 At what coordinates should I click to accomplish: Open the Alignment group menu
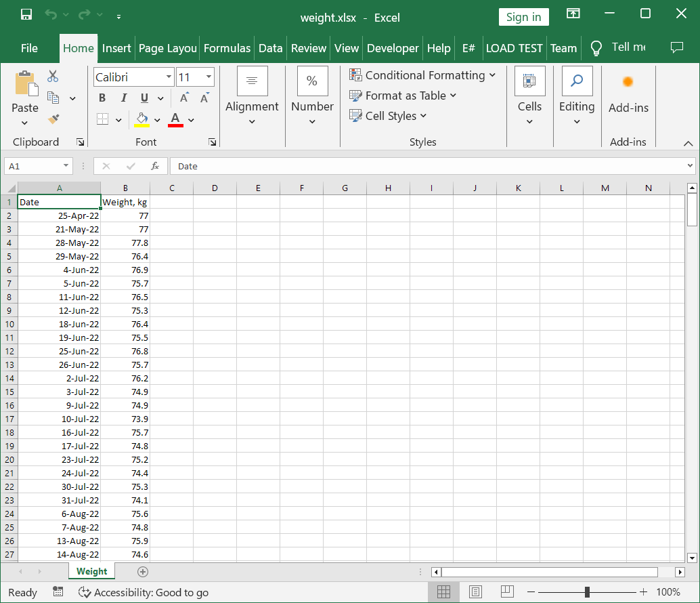click(x=252, y=96)
